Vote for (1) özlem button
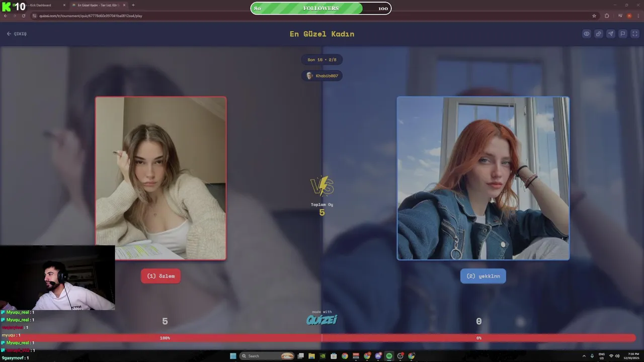This screenshot has width=644, height=362. (161, 276)
